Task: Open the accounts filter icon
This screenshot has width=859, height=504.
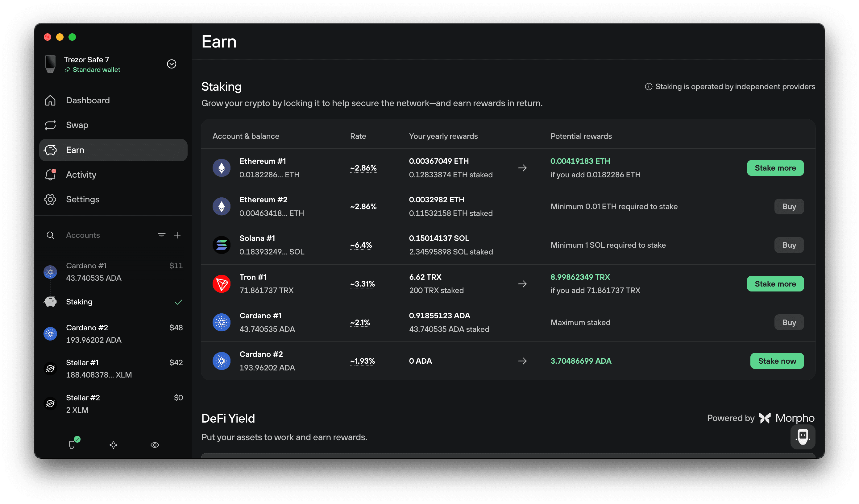Action: [162, 235]
